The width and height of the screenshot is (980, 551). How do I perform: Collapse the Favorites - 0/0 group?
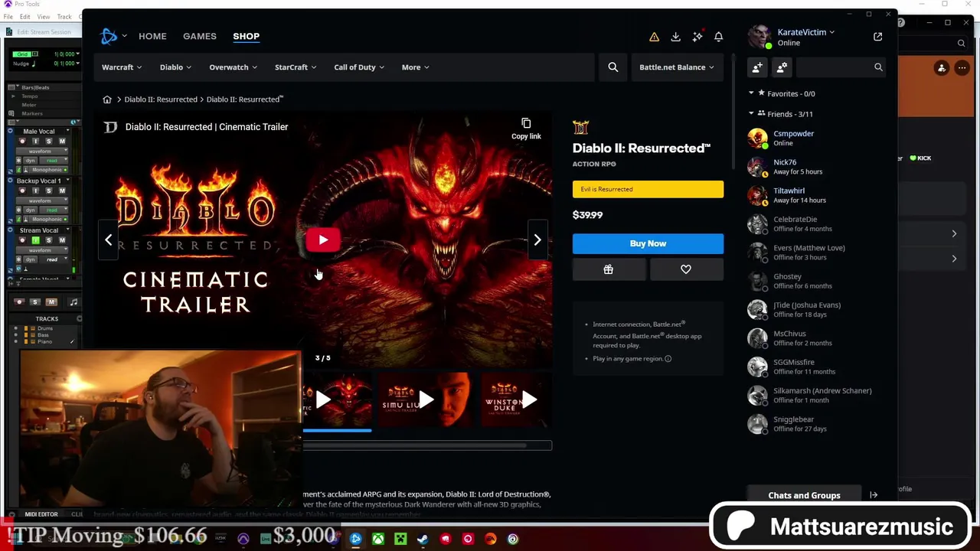tap(751, 93)
